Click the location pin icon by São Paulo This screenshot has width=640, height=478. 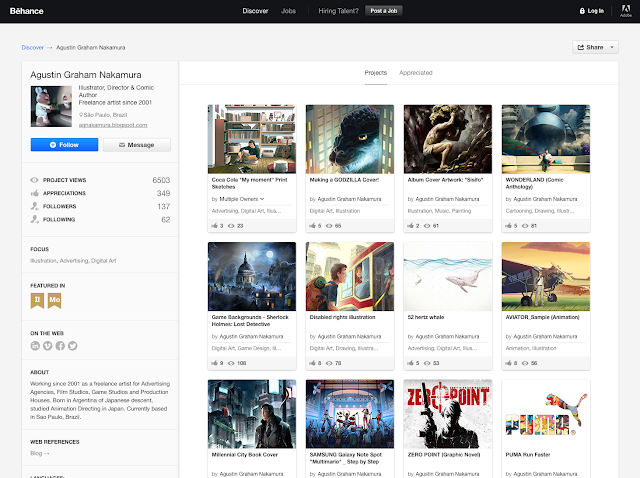(x=81, y=115)
